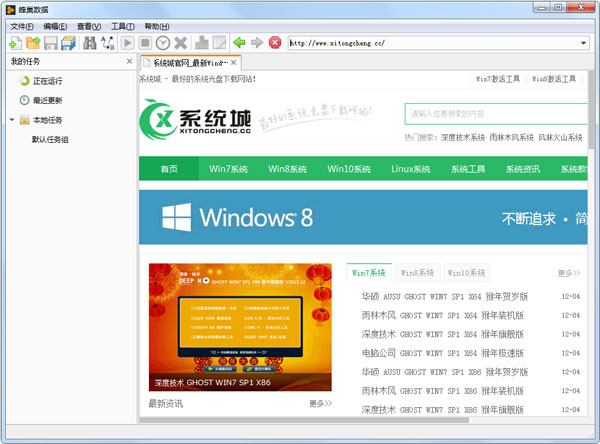Viewport: 600px width, 444px height.
Task: Click the Win7激活工具 link
Action: (x=498, y=79)
